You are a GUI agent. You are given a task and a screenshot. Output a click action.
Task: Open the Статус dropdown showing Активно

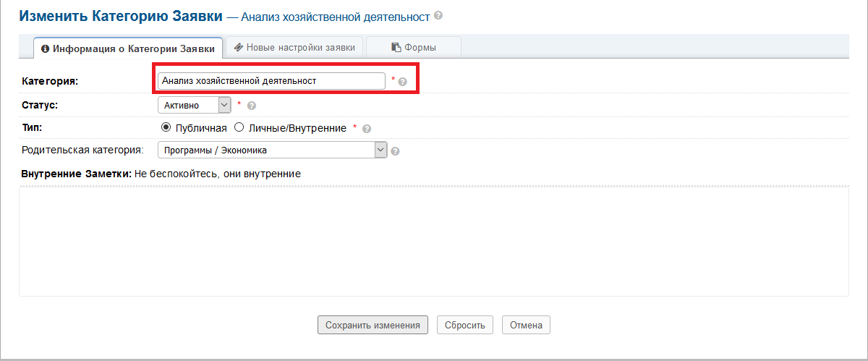click(x=194, y=105)
